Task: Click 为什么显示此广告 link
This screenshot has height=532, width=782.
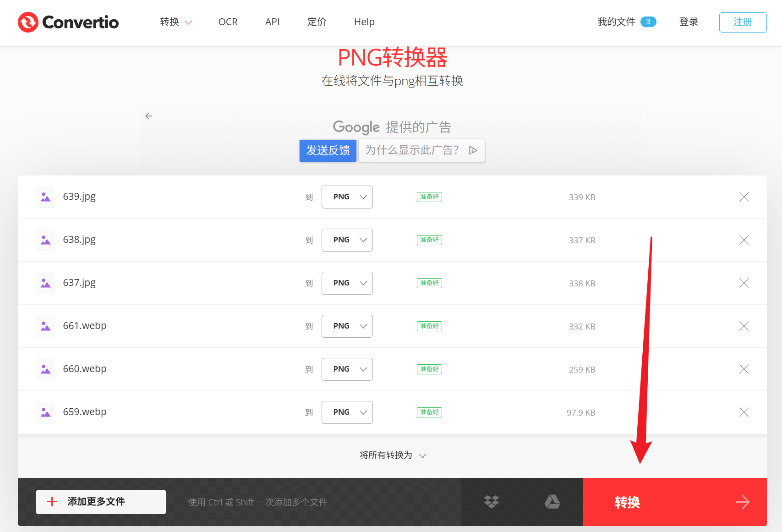Action: [411, 150]
